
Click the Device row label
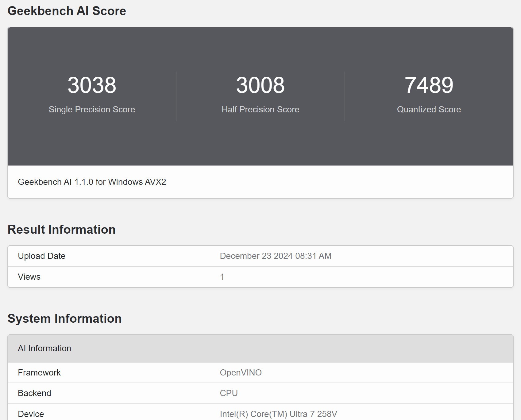(31, 414)
